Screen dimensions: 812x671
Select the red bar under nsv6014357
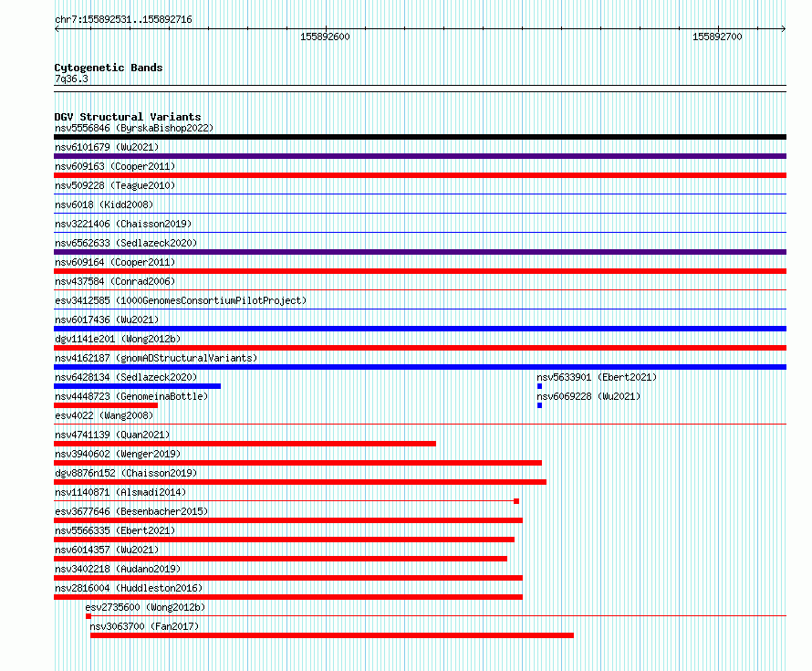click(x=281, y=559)
